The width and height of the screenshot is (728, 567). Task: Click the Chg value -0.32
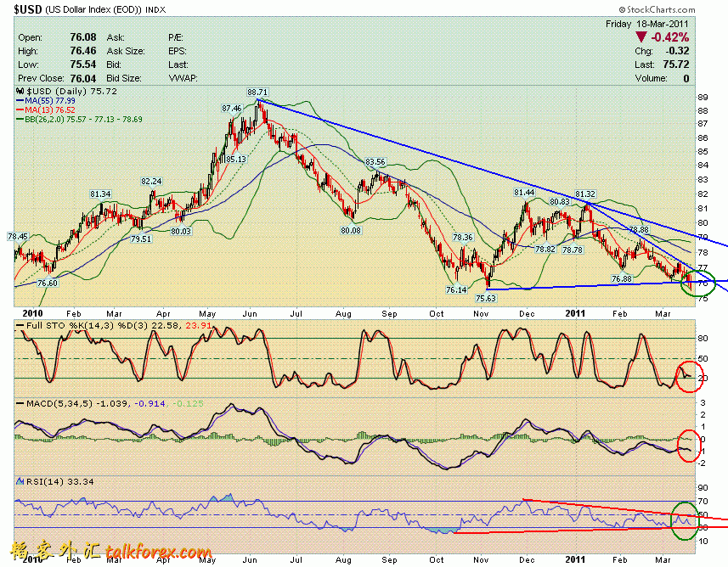(x=677, y=51)
